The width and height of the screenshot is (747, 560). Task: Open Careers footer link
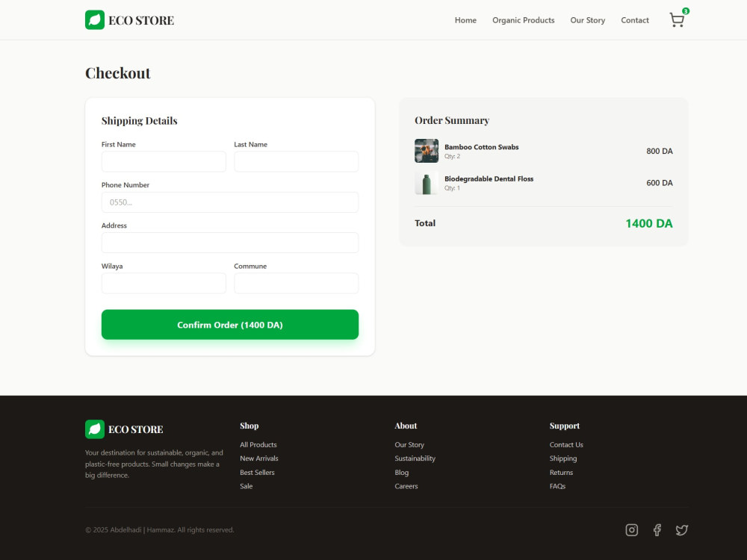pos(406,486)
